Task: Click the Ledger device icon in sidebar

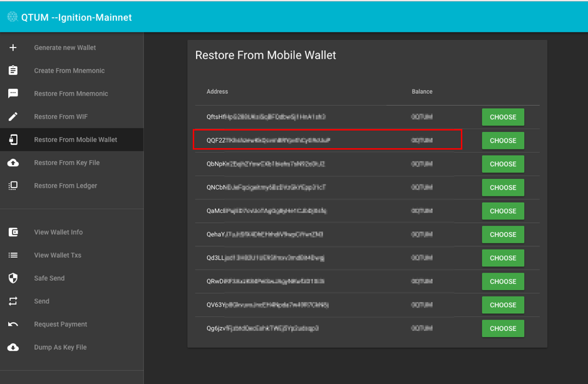Action: point(13,186)
